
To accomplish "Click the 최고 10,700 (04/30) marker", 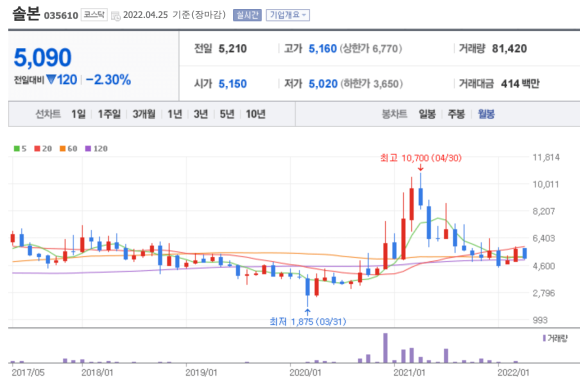I will 421,158.
